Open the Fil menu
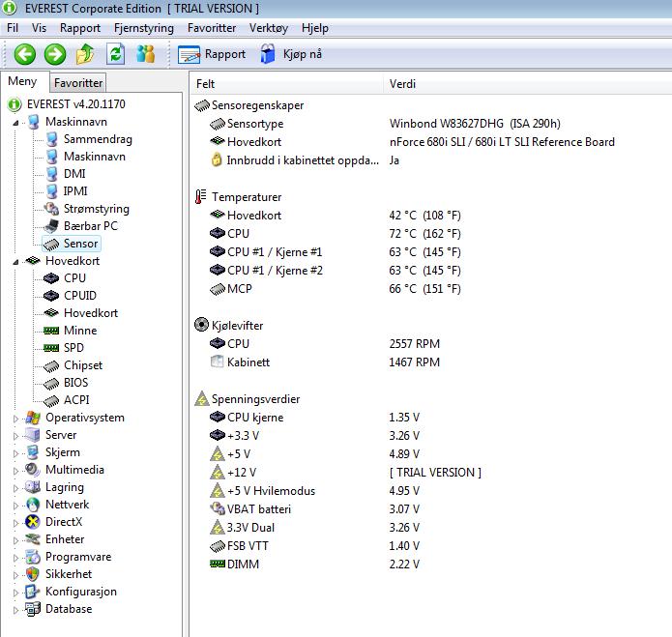 pyautogui.click(x=13, y=28)
